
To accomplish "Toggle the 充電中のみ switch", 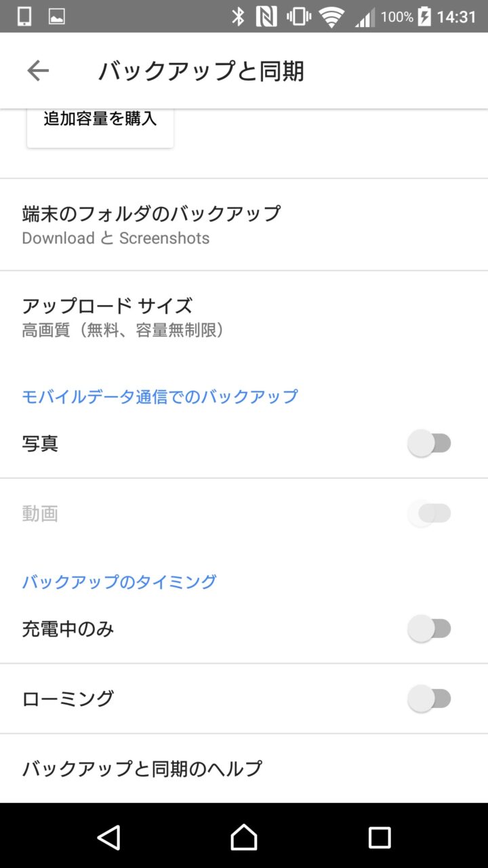I will coord(430,629).
